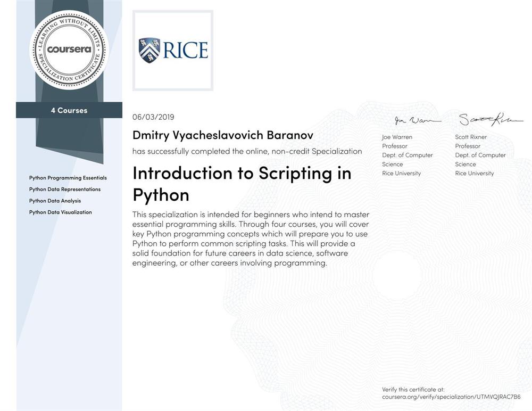Select the Python Data Analysis course entry
The height and width of the screenshot is (411, 532).
coord(55,201)
